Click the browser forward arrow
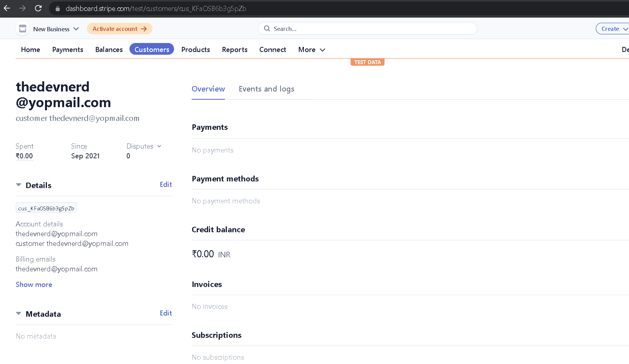Image resolution: width=629 pixels, height=364 pixels. click(23, 8)
